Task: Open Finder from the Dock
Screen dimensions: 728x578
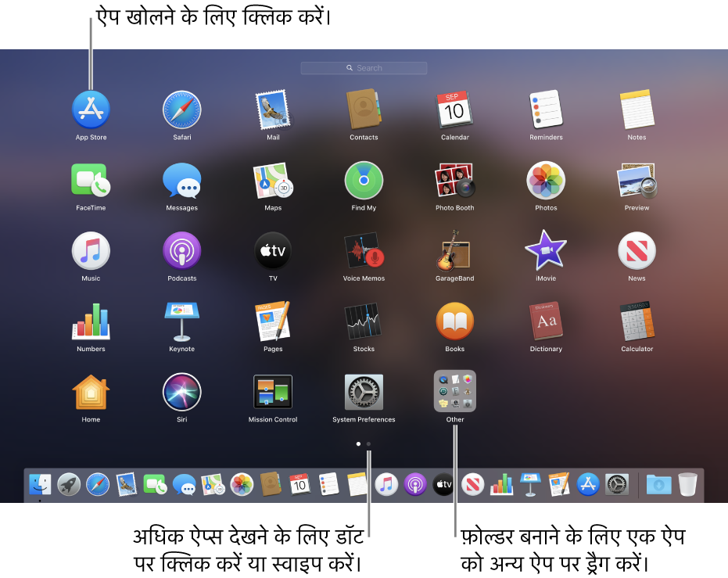Action: click(41, 485)
